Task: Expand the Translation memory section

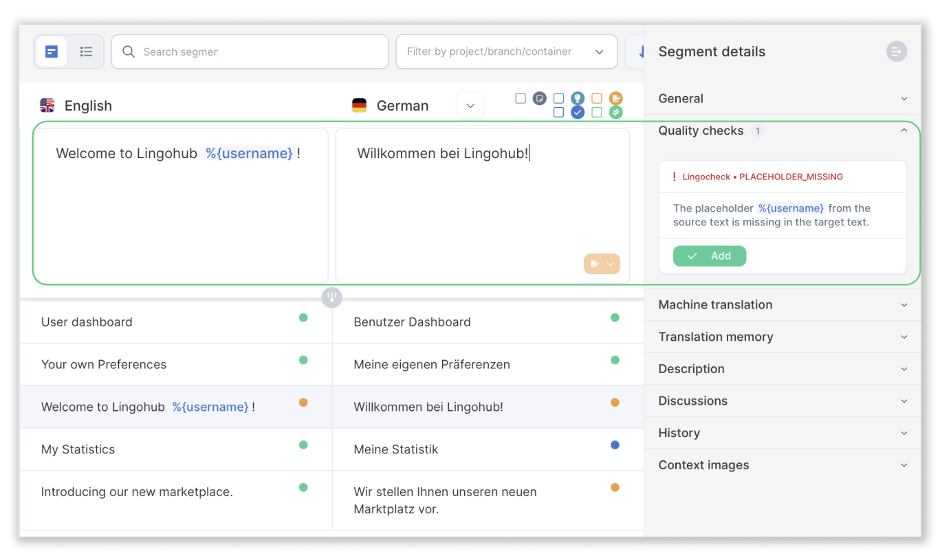Action: click(x=783, y=337)
